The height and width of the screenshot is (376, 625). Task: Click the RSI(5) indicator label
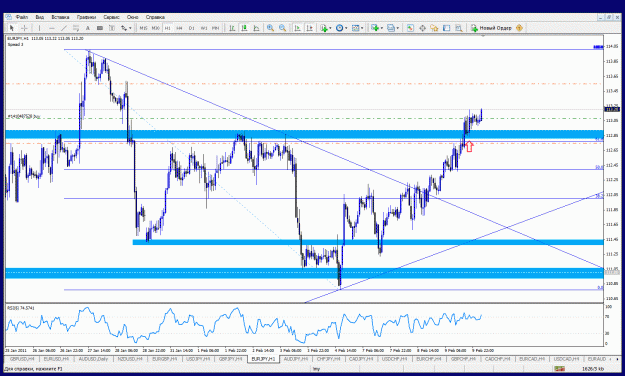pyautogui.click(x=21, y=308)
